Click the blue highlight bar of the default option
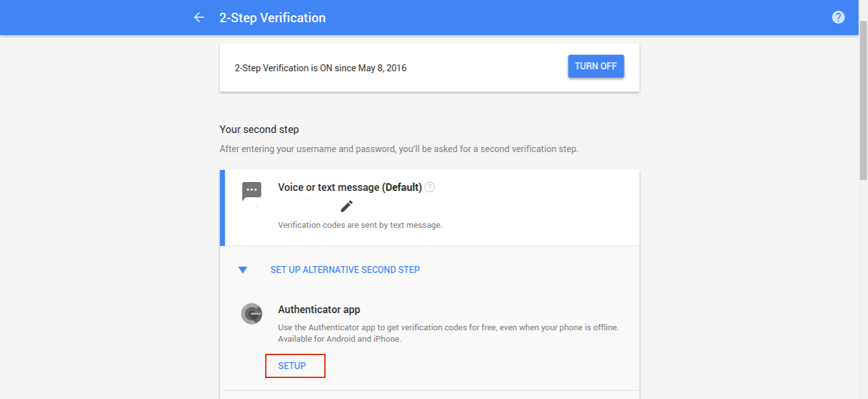This screenshot has width=868, height=399. click(223, 207)
